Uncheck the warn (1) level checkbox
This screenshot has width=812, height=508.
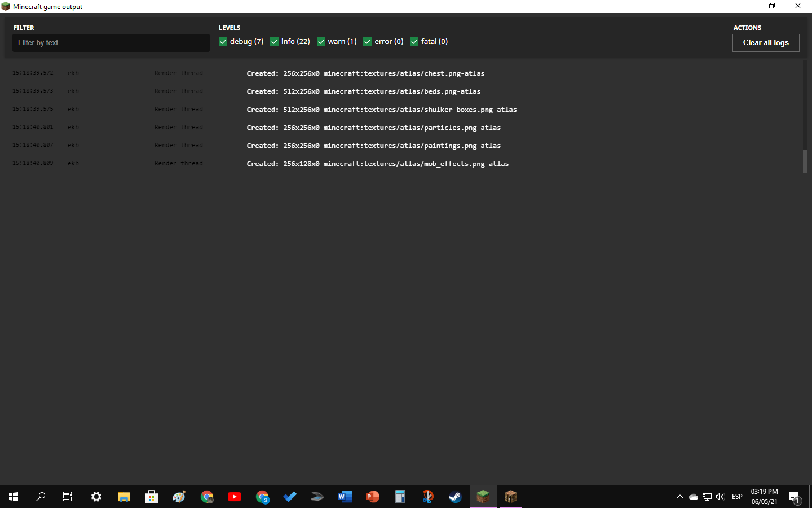321,42
